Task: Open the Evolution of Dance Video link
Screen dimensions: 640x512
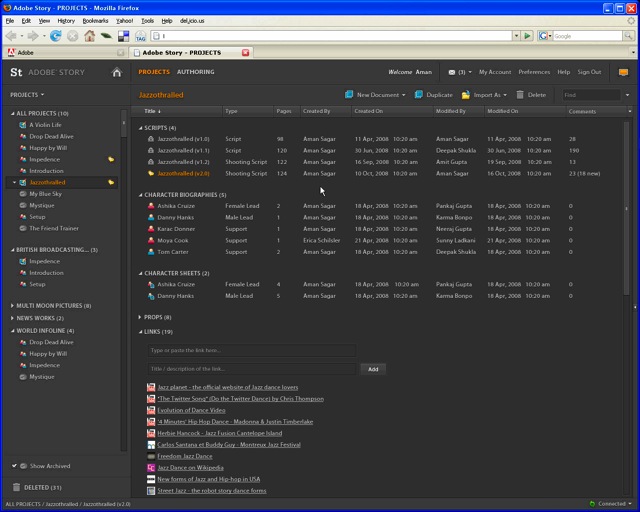Action: coord(191,410)
